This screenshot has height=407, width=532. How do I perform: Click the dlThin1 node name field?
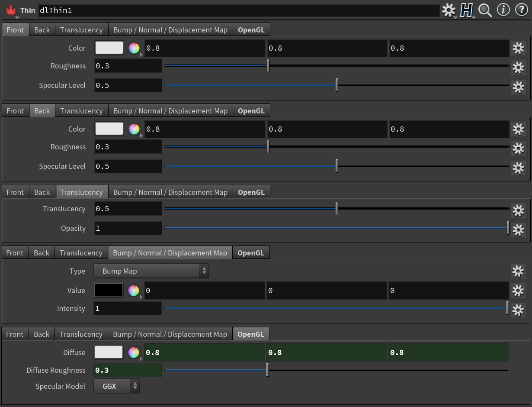point(238,10)
